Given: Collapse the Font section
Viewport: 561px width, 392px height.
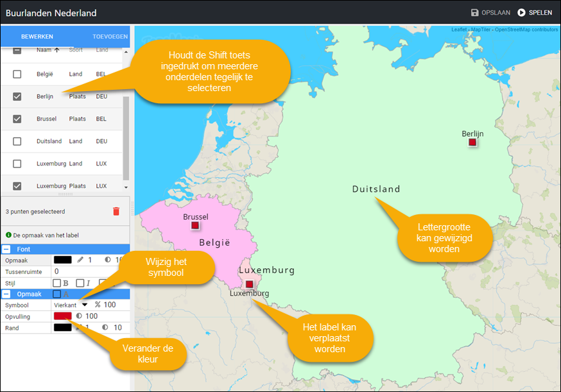Looking at the screenshot, I should point(6,249).
